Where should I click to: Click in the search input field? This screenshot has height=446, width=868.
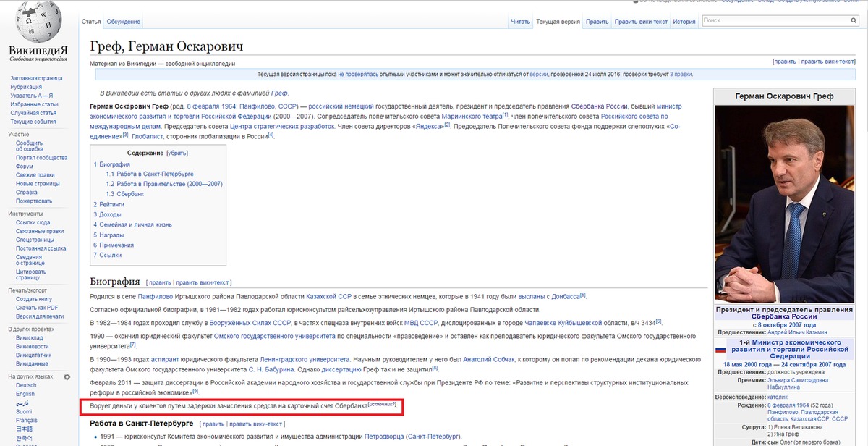coord(778,20)
